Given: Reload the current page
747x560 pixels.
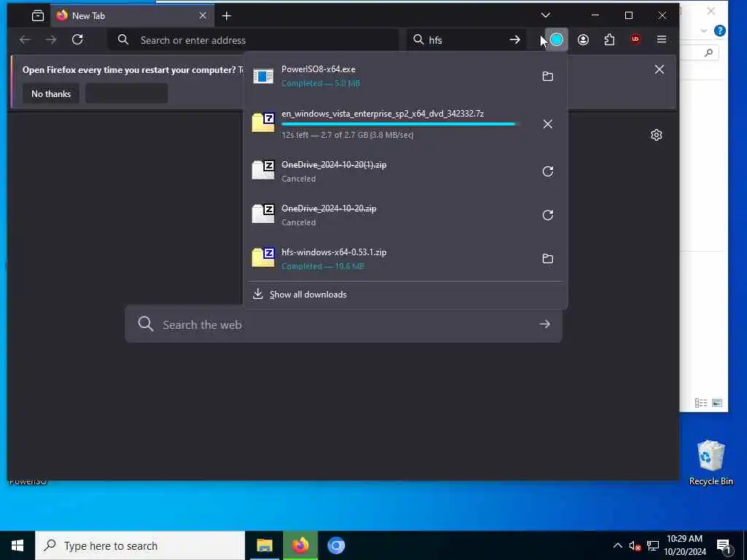Looking at the screenshot, I should coord(77,39).
